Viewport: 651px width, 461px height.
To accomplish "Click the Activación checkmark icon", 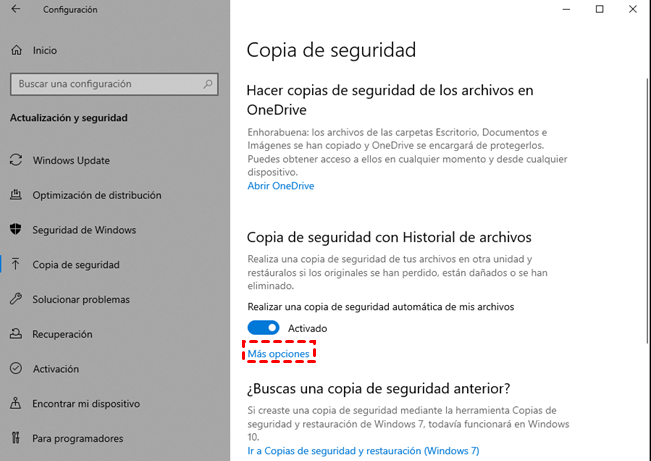I will click(x=16, y=368).
